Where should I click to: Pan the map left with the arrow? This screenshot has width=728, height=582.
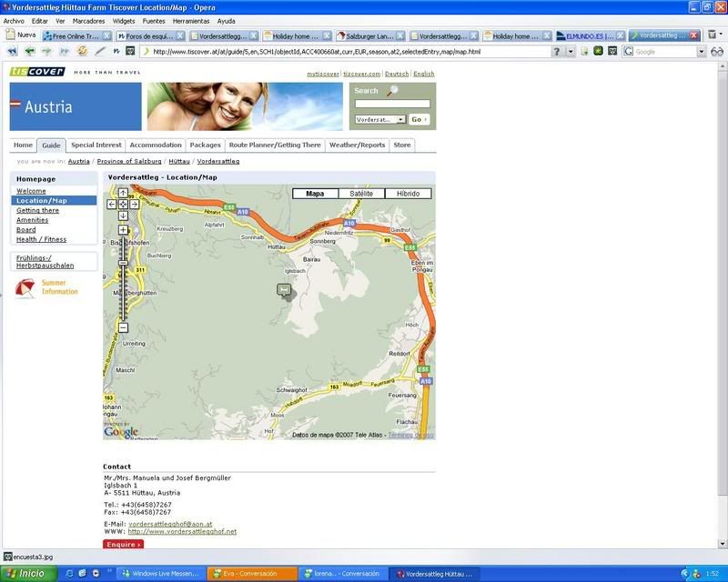(x=112, y=205)
